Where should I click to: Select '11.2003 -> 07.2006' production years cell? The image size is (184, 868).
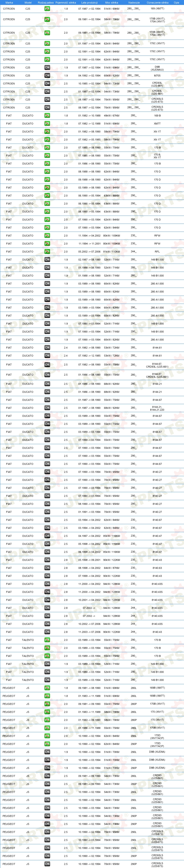coord(89,632)
